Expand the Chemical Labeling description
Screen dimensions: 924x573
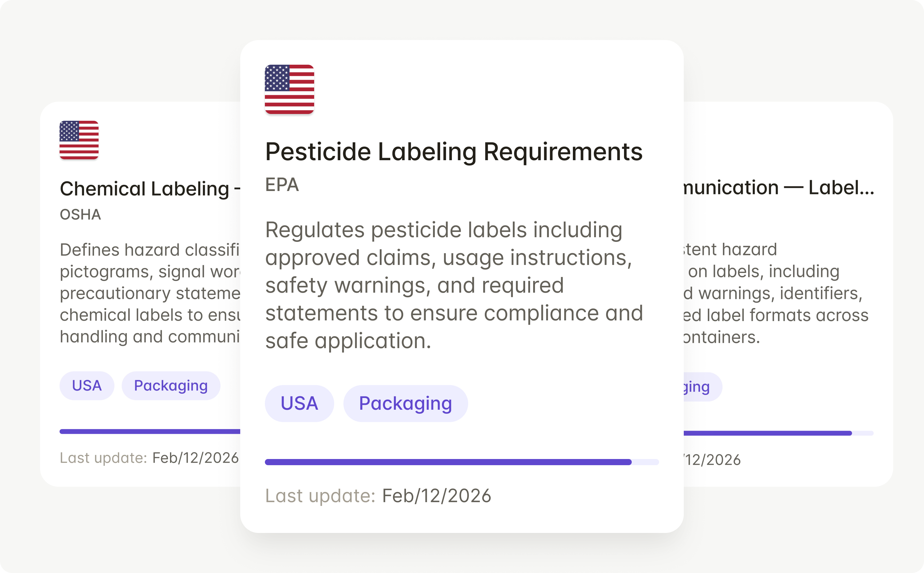(x=148, y=293)
